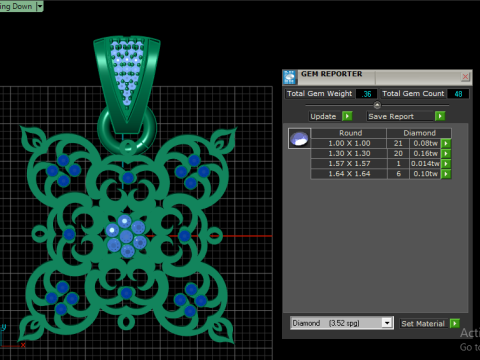480x360 pixels.
Task: Select the Total Gem Weight value .36
Action: click(x=366, y=94)
